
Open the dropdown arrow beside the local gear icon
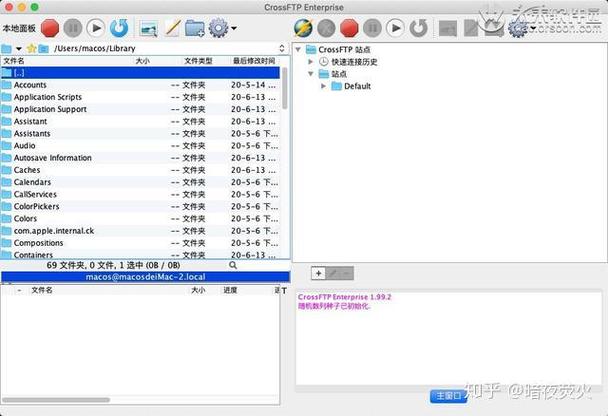click(233, 28)
